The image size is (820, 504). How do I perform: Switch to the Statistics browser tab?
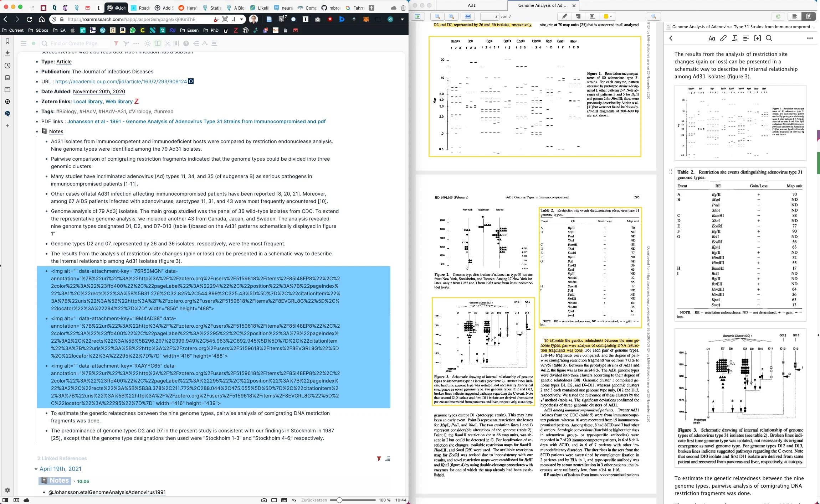pos(212,7)
